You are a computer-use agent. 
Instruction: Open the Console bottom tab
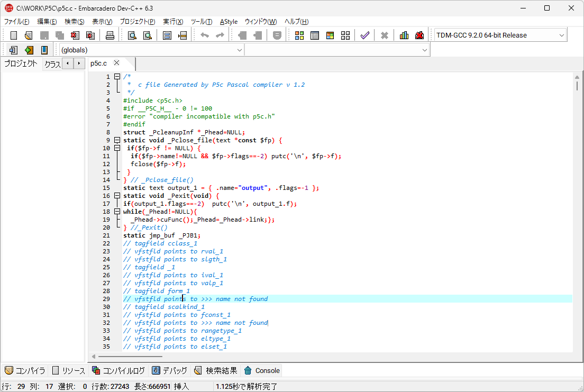[262, 370]
